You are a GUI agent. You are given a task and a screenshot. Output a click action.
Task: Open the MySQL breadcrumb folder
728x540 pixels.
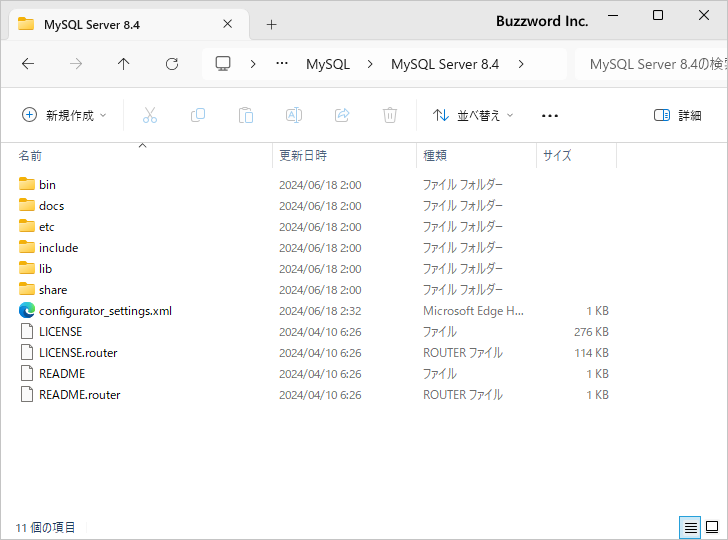tap(328, 64)
